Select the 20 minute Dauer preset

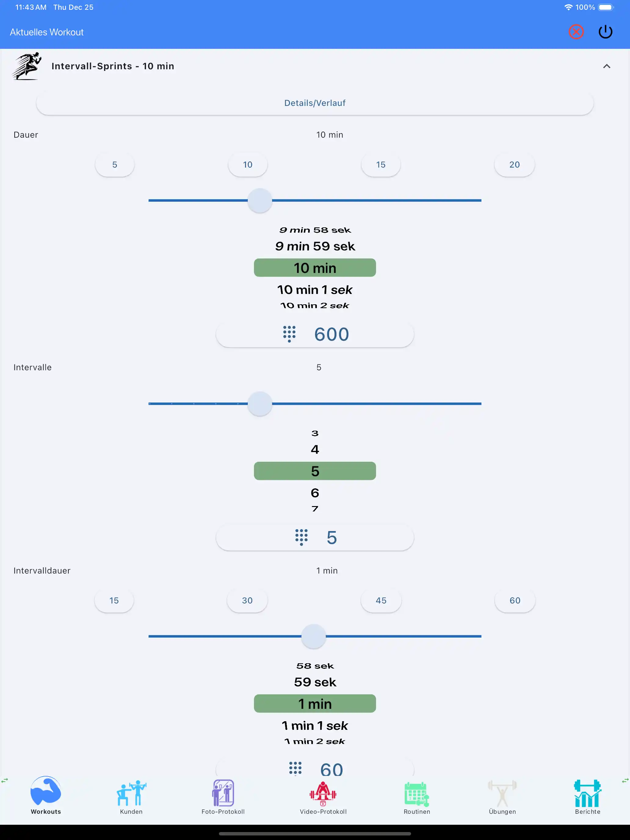515,165
